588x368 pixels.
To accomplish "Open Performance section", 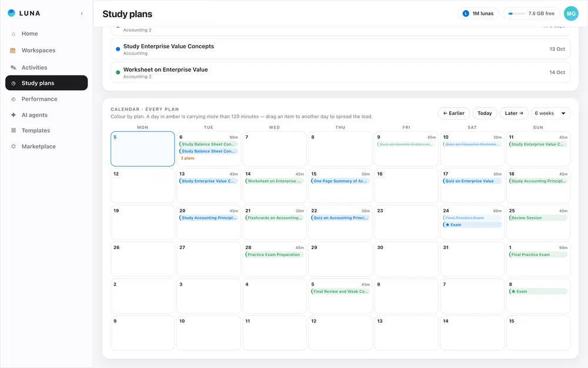I will coord(46,99).
